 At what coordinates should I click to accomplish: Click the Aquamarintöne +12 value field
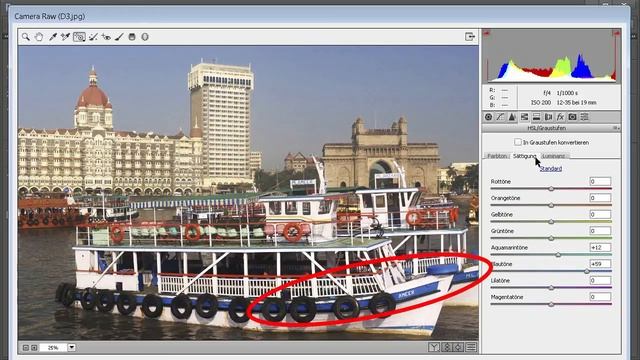click(600, 247)
